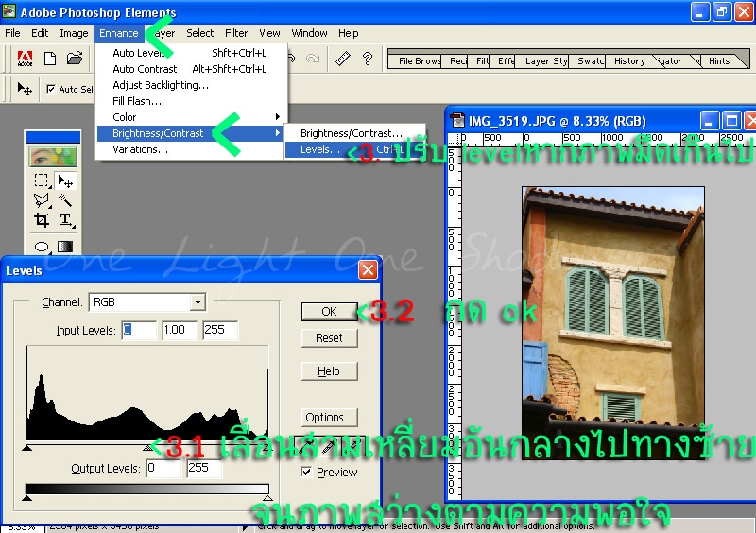Open the Help menu

pos(348,33)
